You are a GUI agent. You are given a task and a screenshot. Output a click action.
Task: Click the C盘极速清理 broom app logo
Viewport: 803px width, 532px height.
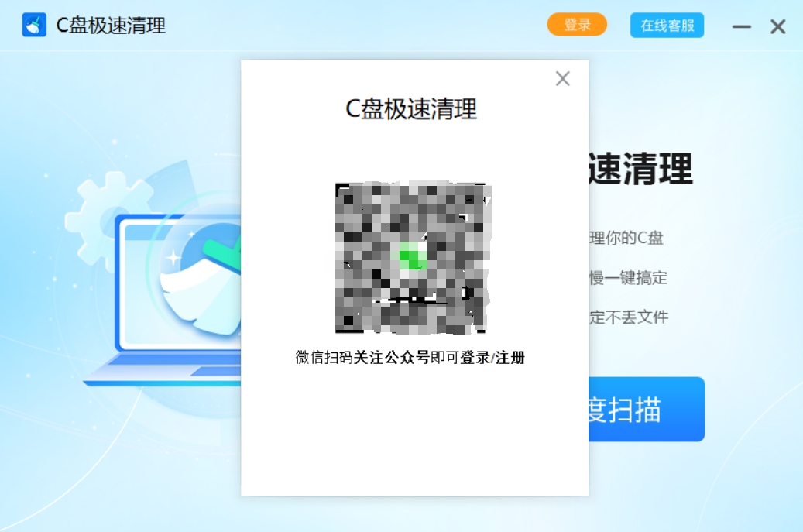34,25
